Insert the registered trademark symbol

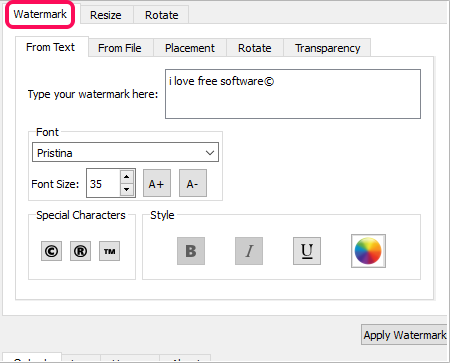pos(80,251)
